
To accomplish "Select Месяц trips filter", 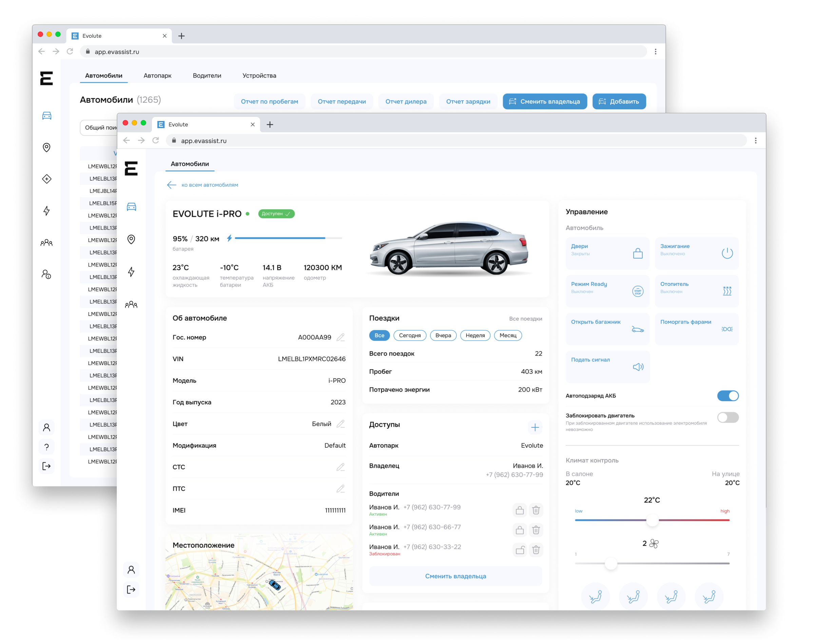I will pos(508,336).
